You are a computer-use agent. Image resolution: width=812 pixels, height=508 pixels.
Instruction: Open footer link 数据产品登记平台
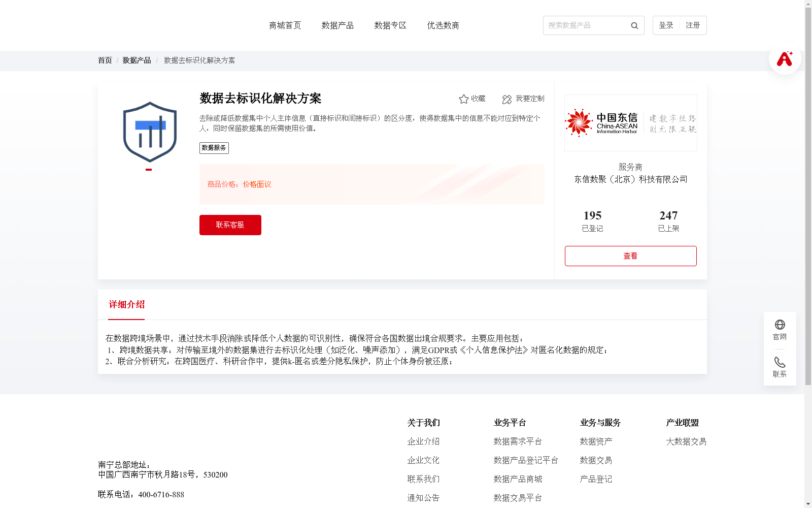pos(526,460)
